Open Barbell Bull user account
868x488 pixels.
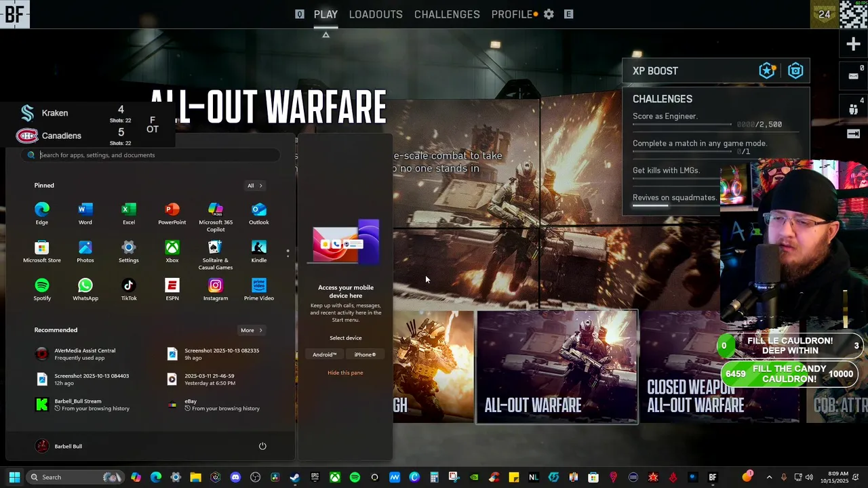click(x=59, y=446)
